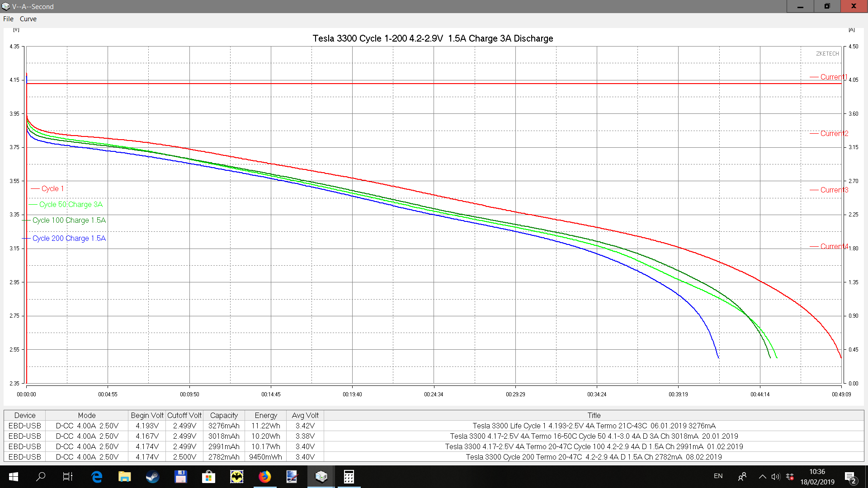Open taskbar search magnifier
Image resolution: width=868 pixels, height=488 pixels.
(41, 477)
